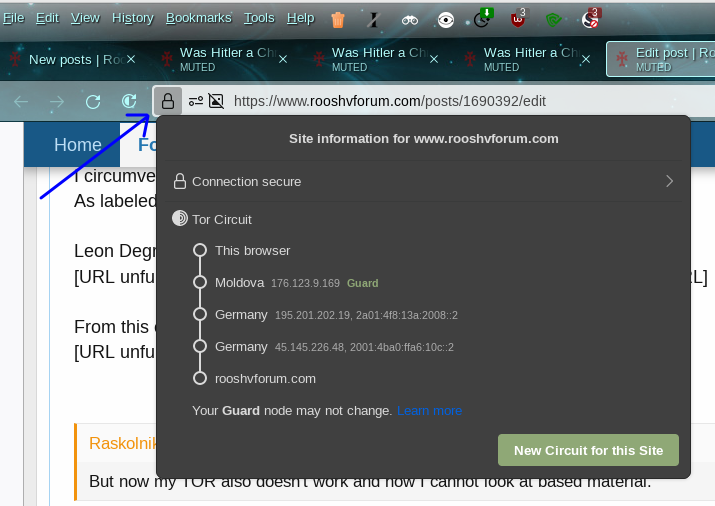Expand Connection secure details chevron

tap(669, 181)
